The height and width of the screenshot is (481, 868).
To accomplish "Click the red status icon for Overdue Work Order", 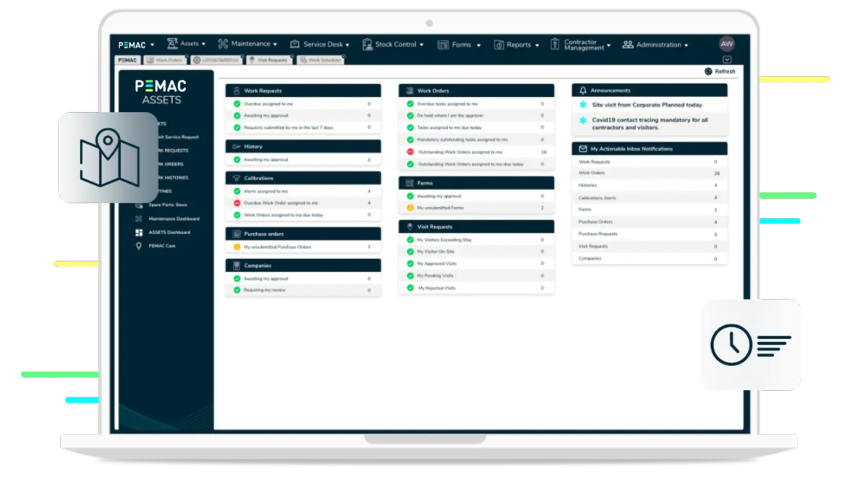I will (x=237, y=203).
